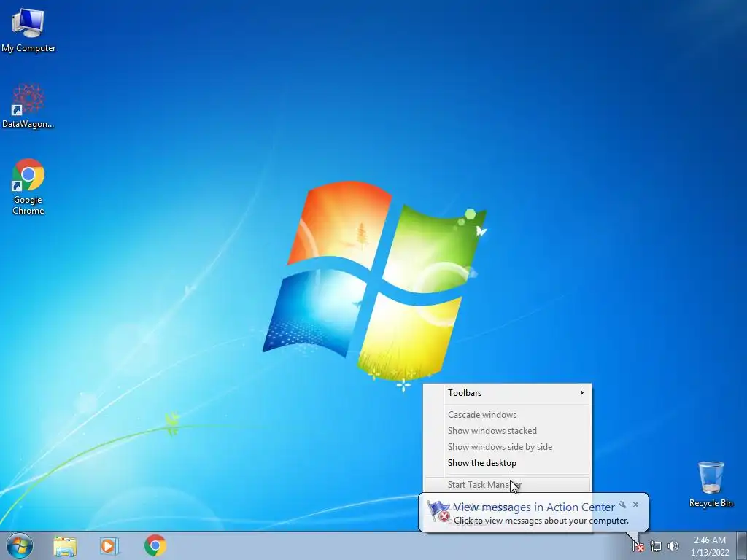Open the volume speaker tray icon
Viewport: 747px width, 560px height.
click(x=673, y=547)
